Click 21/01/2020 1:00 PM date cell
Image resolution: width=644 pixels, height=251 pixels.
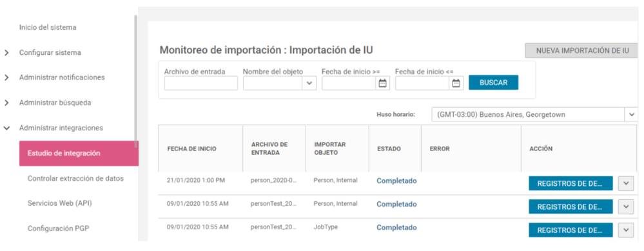point(196,180)
